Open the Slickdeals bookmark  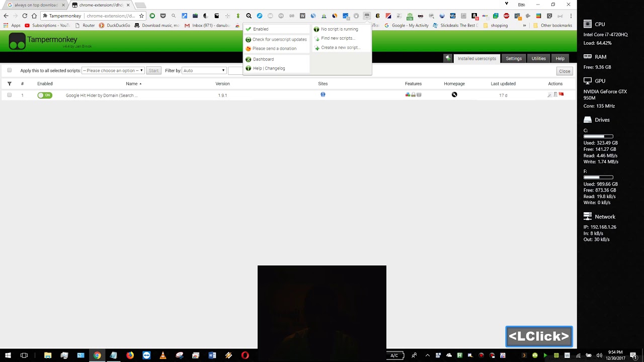(x=455, y=26)
